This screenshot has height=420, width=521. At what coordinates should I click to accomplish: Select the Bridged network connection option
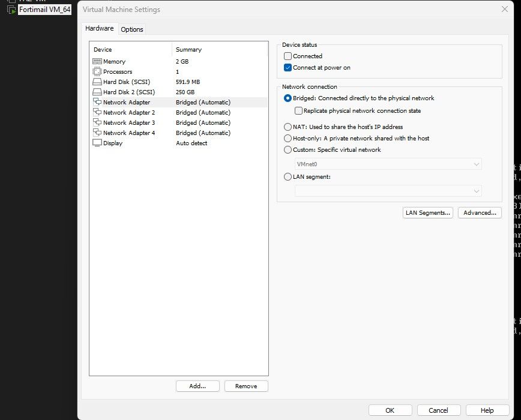pos(288,98)
